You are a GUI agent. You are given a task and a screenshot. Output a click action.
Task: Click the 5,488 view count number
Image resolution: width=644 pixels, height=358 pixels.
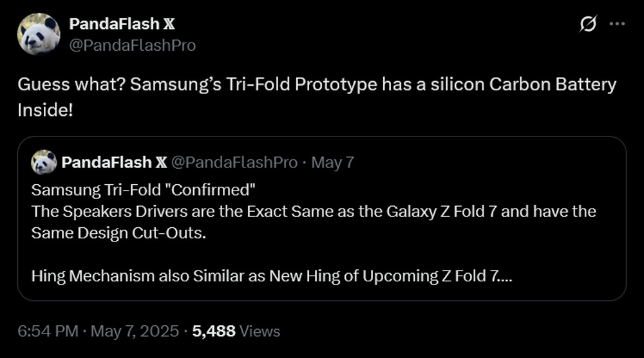point(214,332)
